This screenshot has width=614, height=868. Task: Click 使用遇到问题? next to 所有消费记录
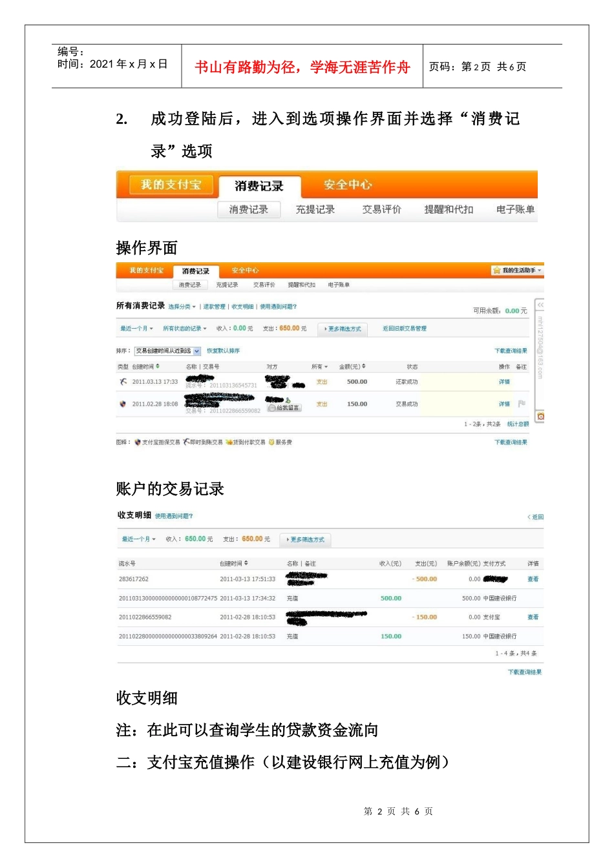click(x=279, y=307)
